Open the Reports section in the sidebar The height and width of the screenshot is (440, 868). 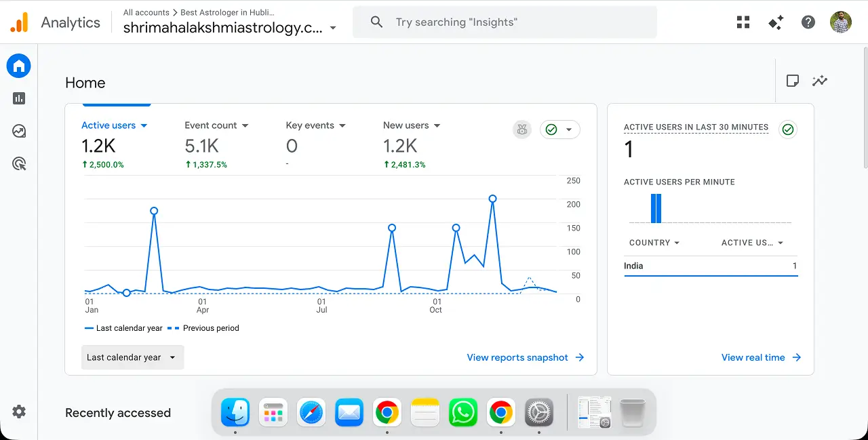coord(18,98)
